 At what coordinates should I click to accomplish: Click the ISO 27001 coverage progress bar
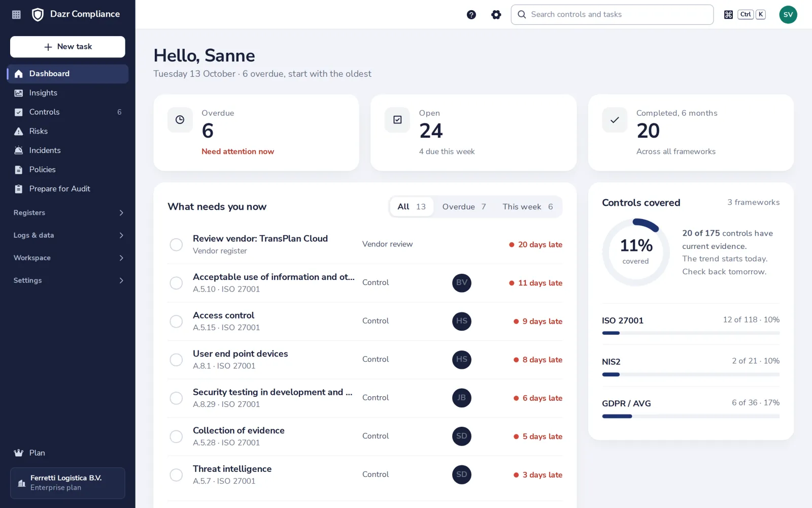pyautogui.click(x=691, y=333)
